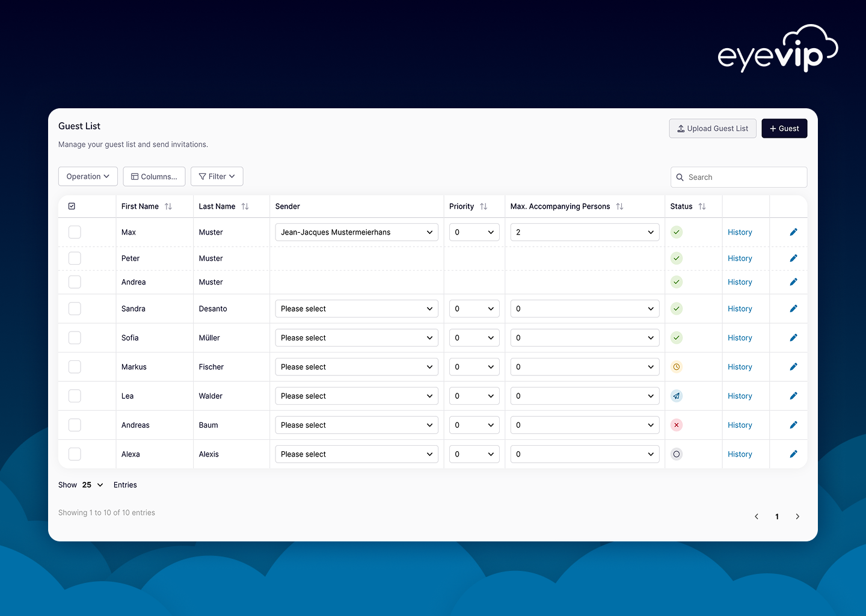This screenshot has width=866, height=616.
Task: Open History link for Peter Muster
Action: tap(740, 259)
